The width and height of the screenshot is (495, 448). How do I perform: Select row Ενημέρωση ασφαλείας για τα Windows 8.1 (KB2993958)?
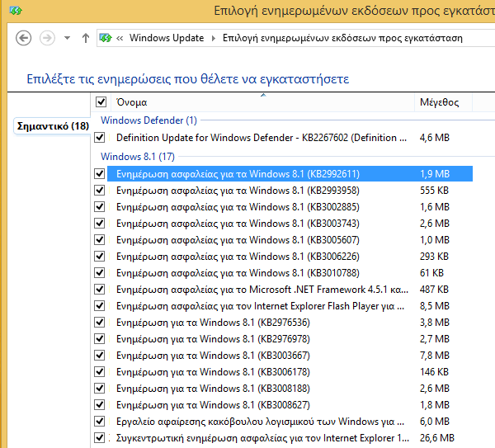290,191
